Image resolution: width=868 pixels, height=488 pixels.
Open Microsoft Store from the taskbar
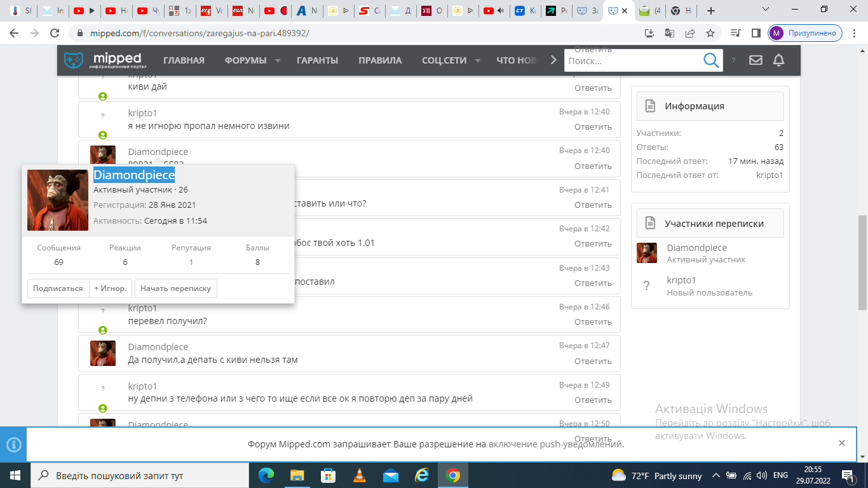click(329, 475)
